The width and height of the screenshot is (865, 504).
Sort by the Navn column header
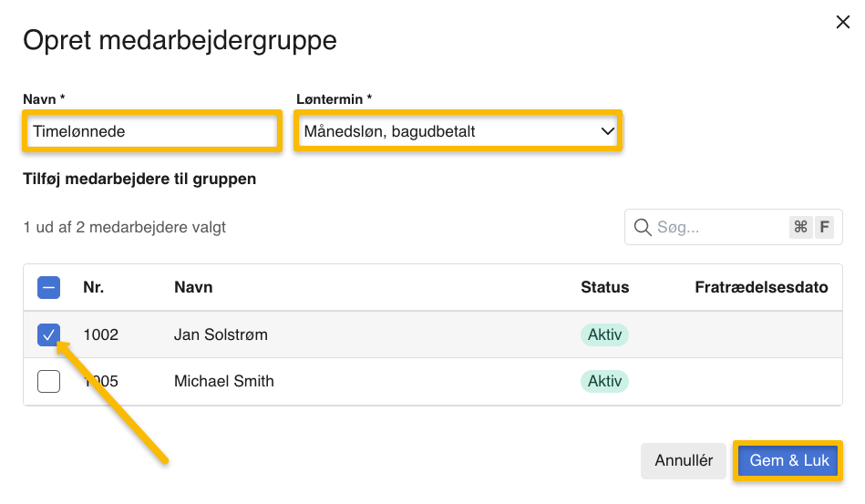193,288
